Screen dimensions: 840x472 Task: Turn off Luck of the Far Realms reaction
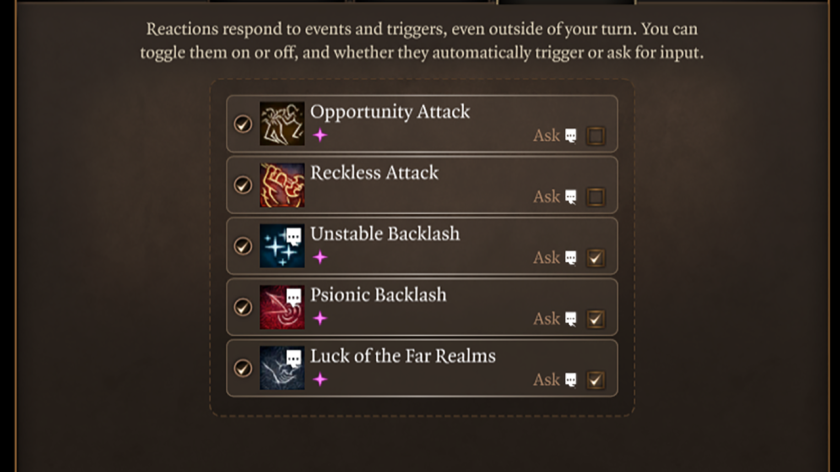pyautogui.click(x=242, y=368)
